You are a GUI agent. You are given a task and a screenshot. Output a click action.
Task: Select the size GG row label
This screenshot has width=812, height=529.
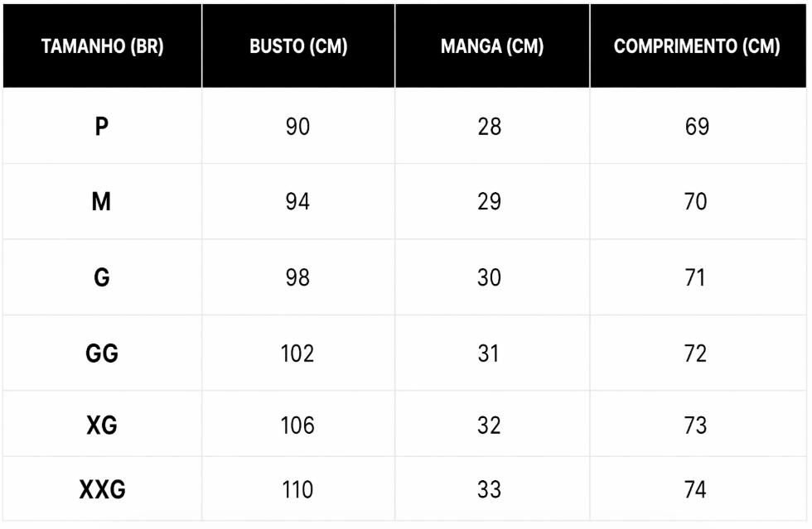(102, 353)
